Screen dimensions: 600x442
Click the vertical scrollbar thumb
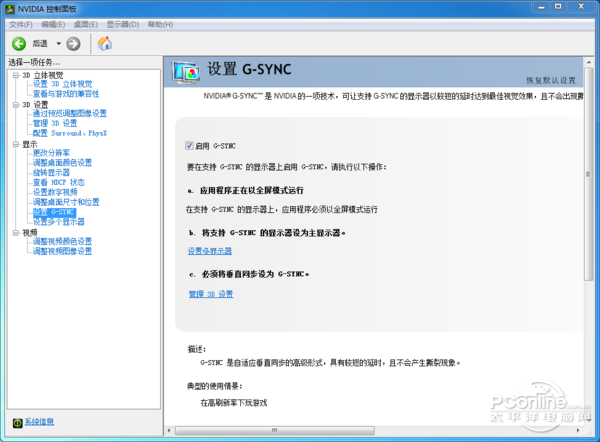coord(589,174)
